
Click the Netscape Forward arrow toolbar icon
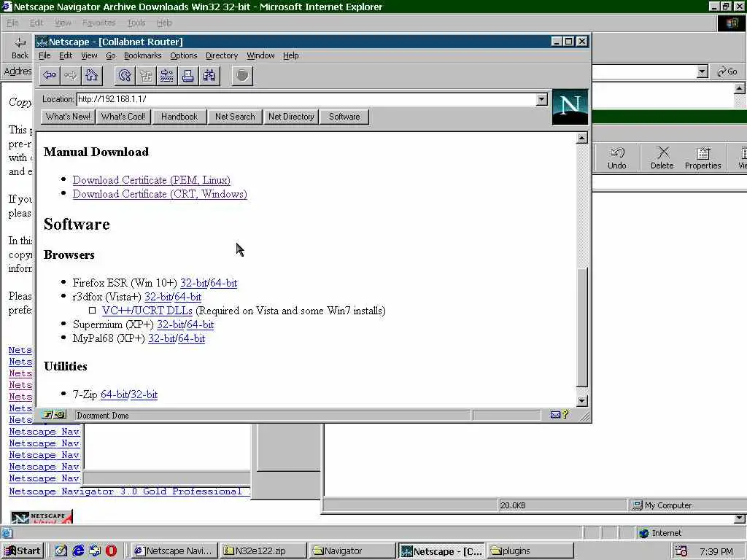[x=70, y=75]
